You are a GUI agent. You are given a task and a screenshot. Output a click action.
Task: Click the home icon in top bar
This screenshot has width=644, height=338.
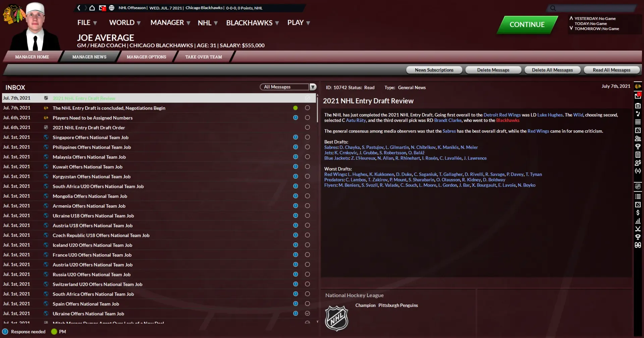[92, 8]
